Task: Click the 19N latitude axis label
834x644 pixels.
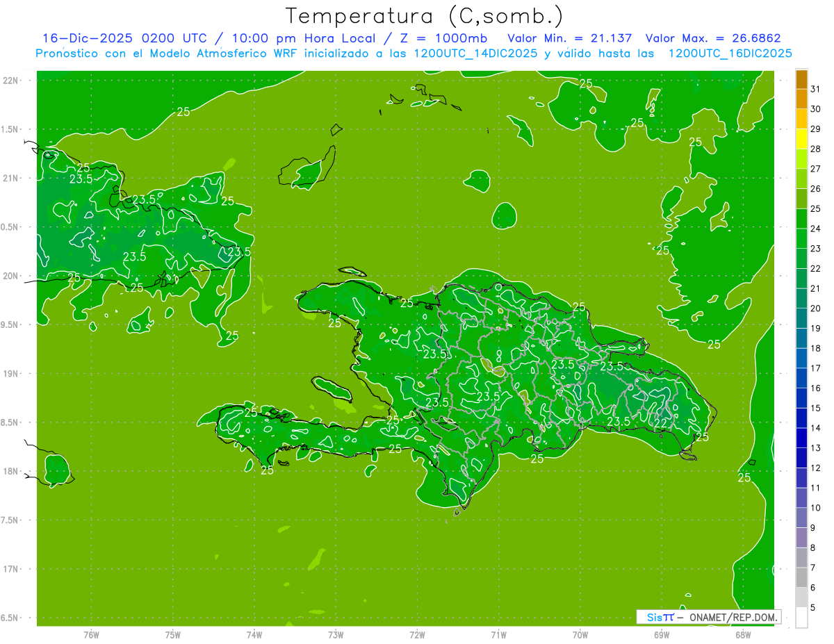Action: pos(11,374)
